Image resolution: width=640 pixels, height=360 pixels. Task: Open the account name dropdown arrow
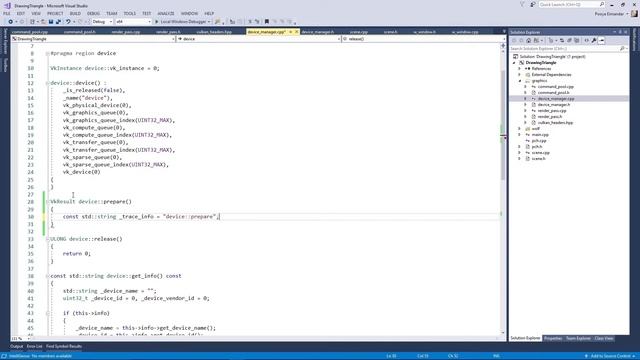point(627,14)
